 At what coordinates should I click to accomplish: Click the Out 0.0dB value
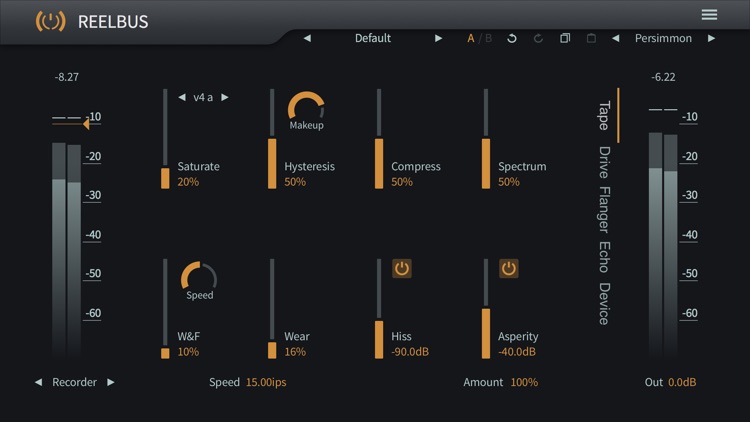pos(682,382)
